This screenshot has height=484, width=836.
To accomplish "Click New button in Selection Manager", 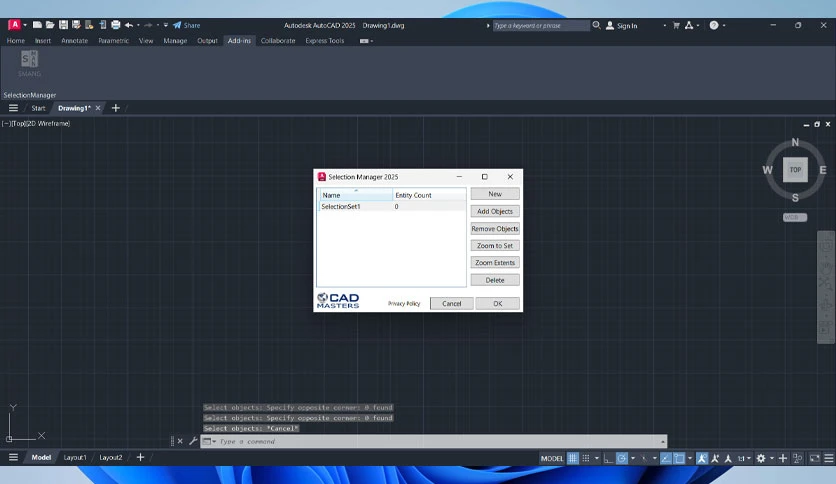I will click(x=495, y=194).
